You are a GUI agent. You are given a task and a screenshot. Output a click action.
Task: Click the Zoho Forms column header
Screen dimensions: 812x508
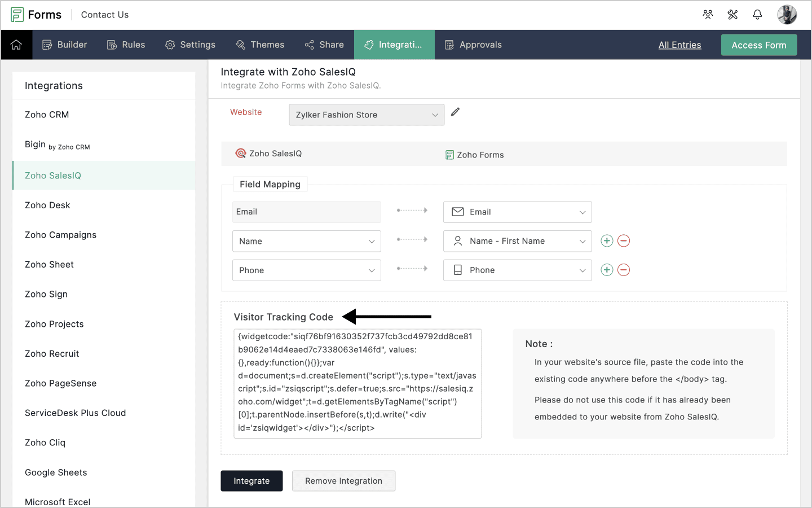coord(474,155)
